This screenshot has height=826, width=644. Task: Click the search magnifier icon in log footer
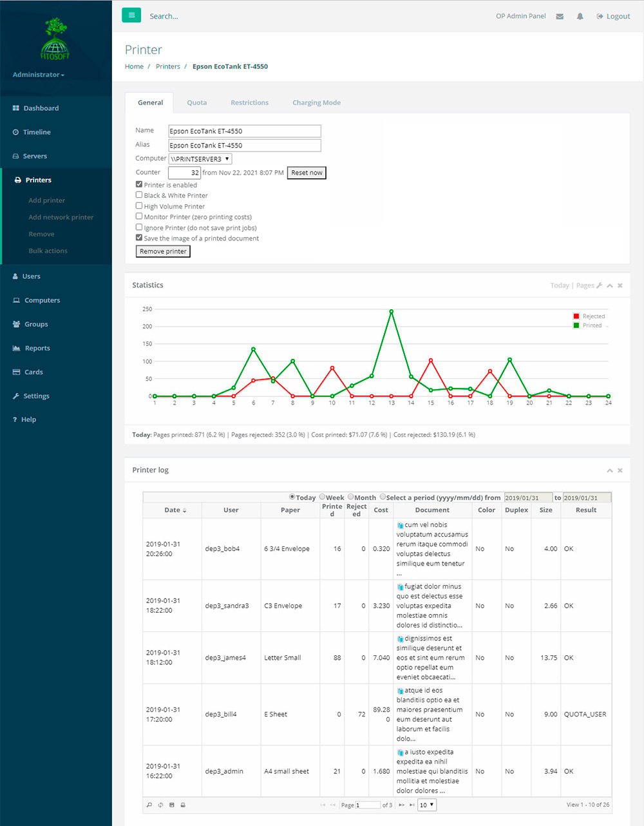pyautogui.click(x=149, y=805)
